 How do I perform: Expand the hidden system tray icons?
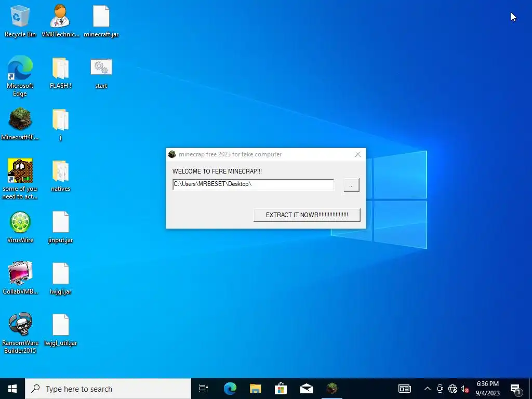point(428,389)
